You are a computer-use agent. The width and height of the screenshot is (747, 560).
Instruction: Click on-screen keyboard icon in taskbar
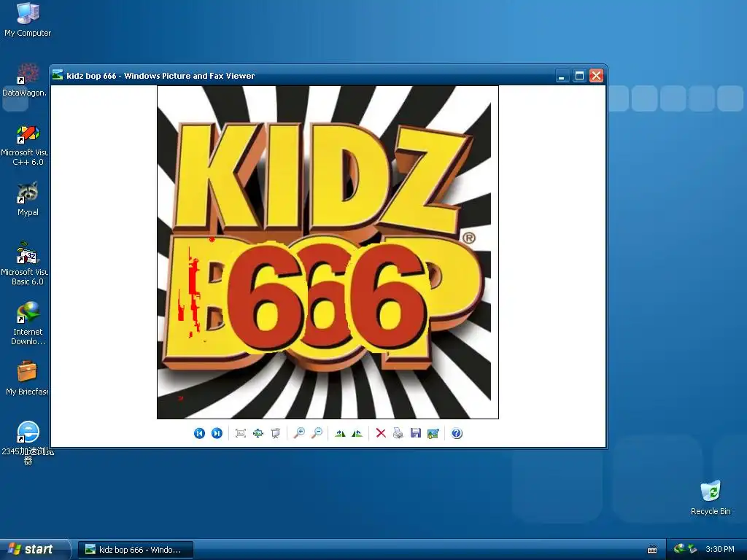652,550
